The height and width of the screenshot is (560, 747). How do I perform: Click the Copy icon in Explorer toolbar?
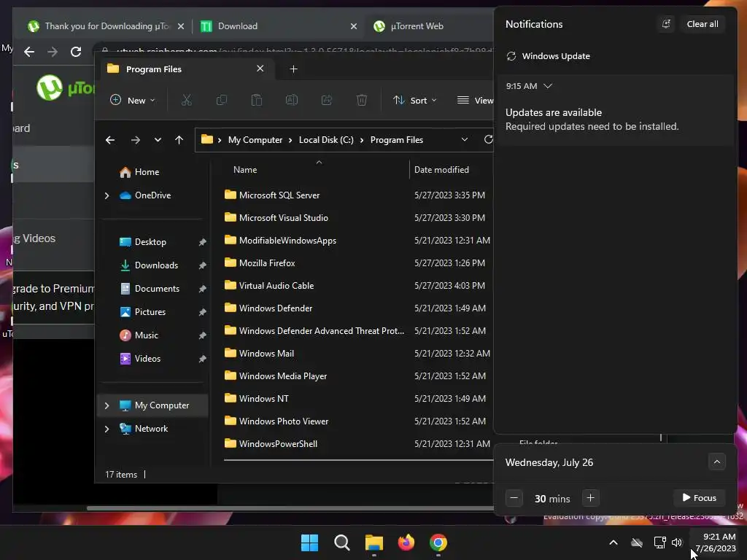(x=222, y=100)
